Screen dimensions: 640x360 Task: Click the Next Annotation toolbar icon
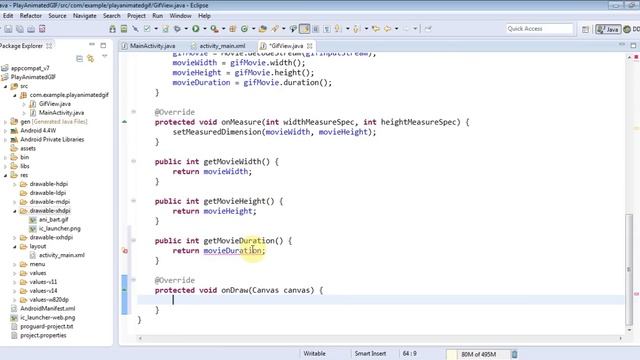(x=338, y=29)
